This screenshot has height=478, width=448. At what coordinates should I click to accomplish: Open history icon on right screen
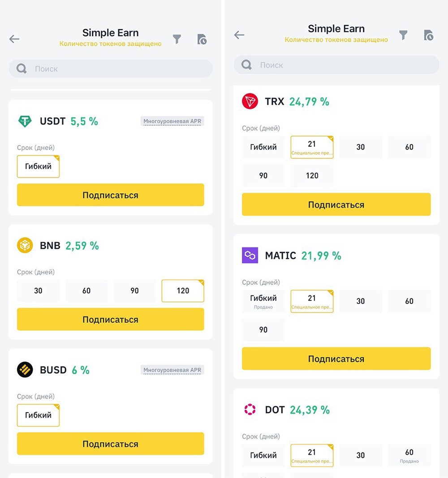(x=428, y=35)
